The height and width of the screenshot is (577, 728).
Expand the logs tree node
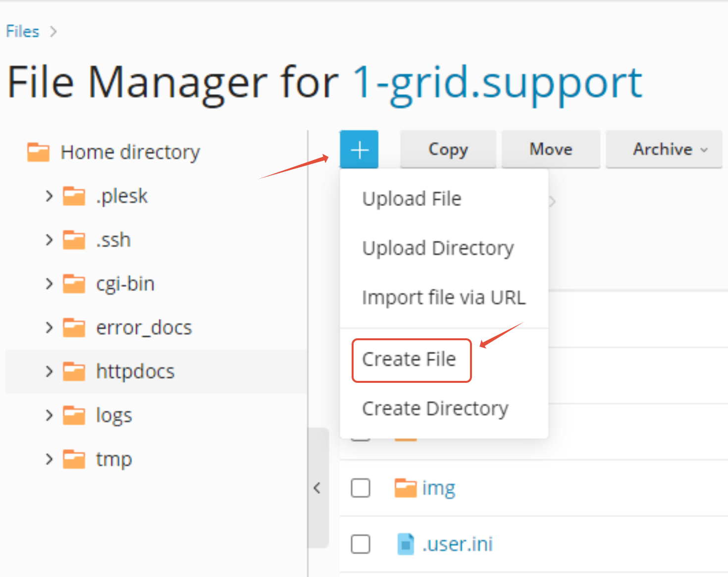coord(49,416)
